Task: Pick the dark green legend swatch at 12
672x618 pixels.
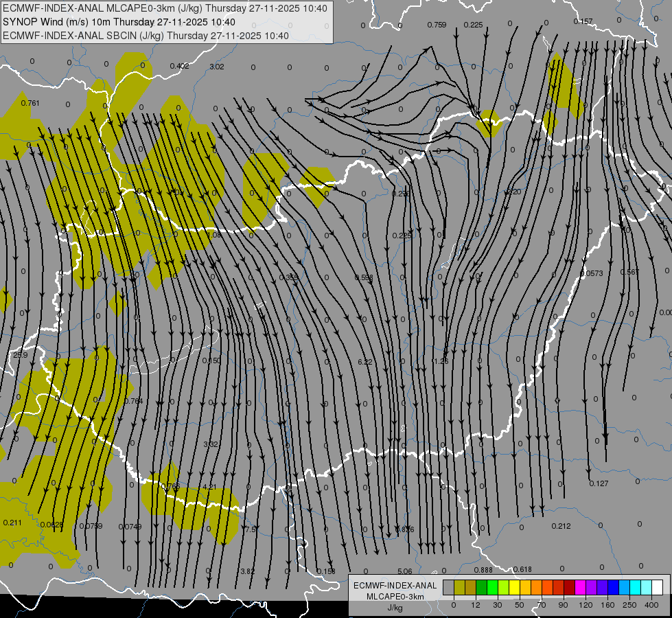Action: click(x=481, y=588)
